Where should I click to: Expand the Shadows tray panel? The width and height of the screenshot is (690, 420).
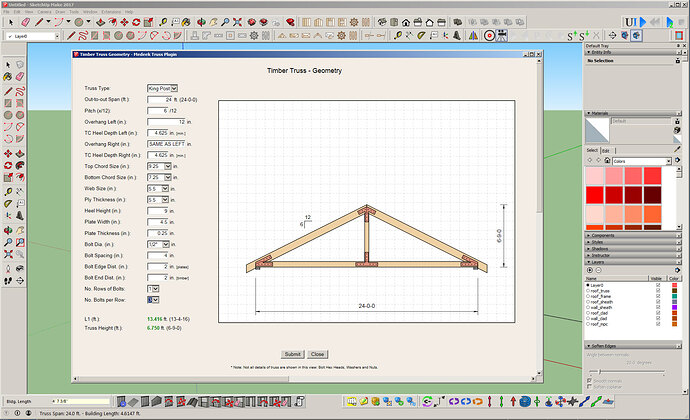click(633, 249)
